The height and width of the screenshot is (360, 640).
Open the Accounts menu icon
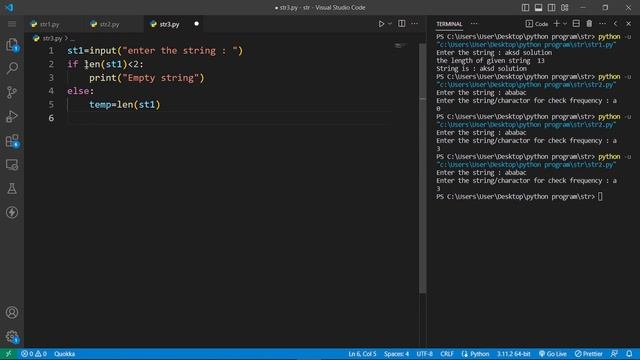coord(12,312)
